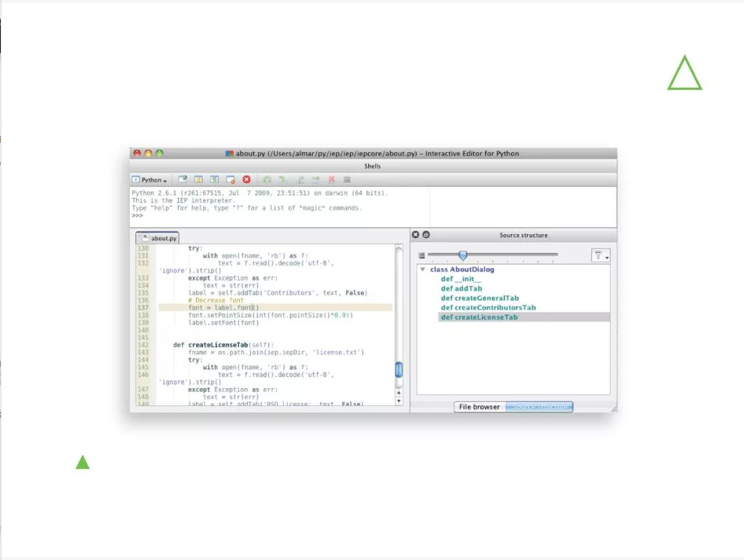Click the shell icon with pencil in toolbar

182,180
